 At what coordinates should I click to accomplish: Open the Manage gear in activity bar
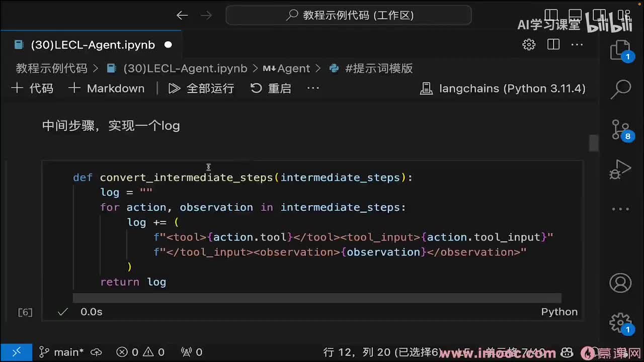pos(620,323)
